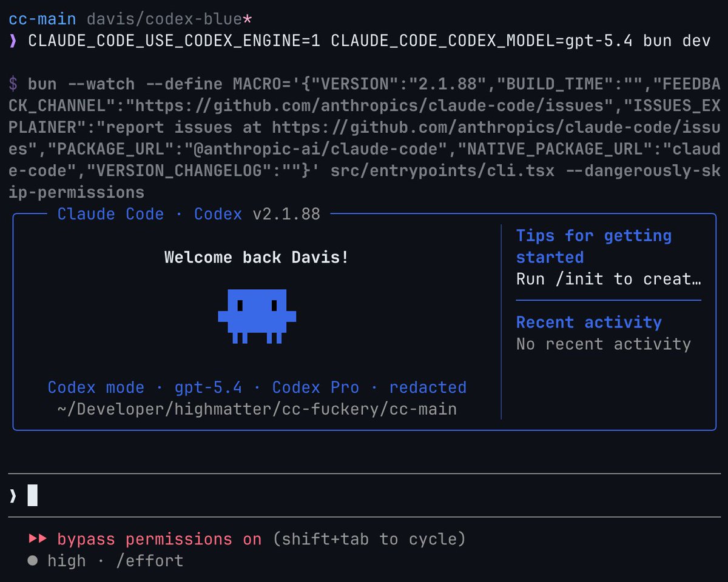Image resolution: width=728 pixels, height=582 pixels.
Task: Click 'No recent activity' text
Action: [x=604, y=344]
